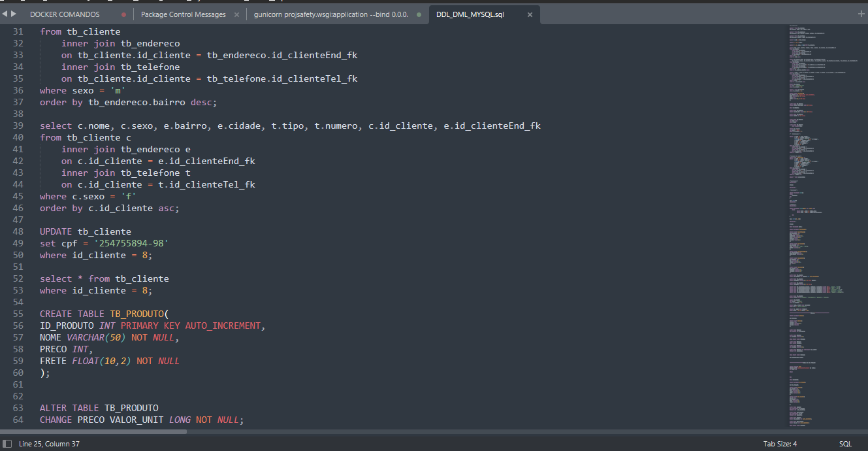The height and width of the screenshot is (451, 868).
Task: Click the 'f' string literal on line 45
Action: [129, 197]
